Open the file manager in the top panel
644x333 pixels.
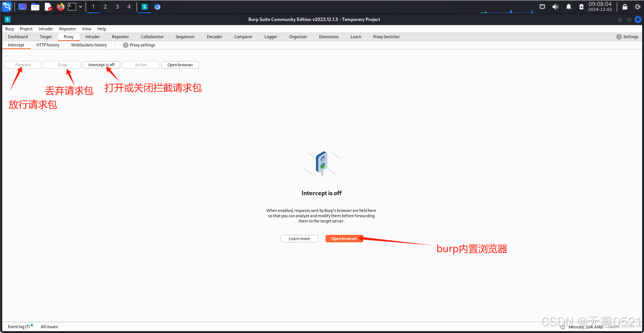coord(35,7)
